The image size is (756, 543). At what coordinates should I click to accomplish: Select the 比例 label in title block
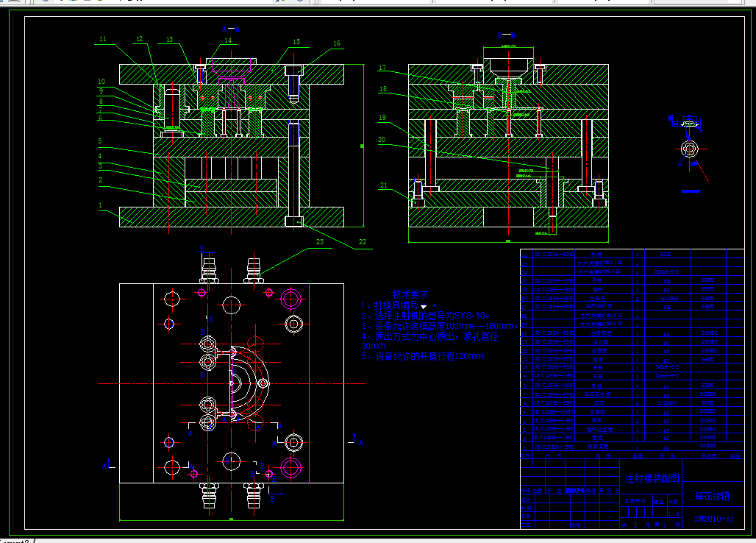(x=673, y=502)
